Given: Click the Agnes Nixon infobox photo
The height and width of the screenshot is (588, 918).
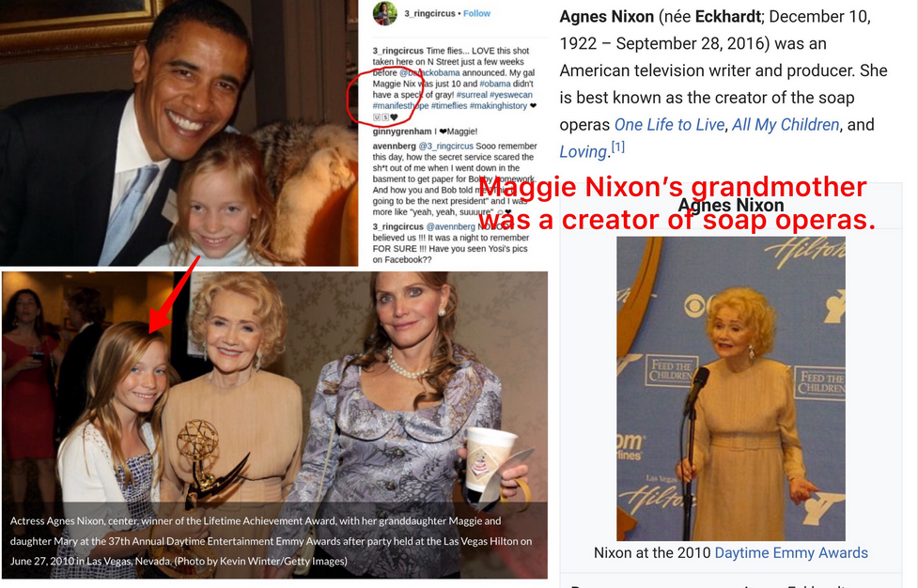Looking at the screenshot, I should tap(731, 389).
